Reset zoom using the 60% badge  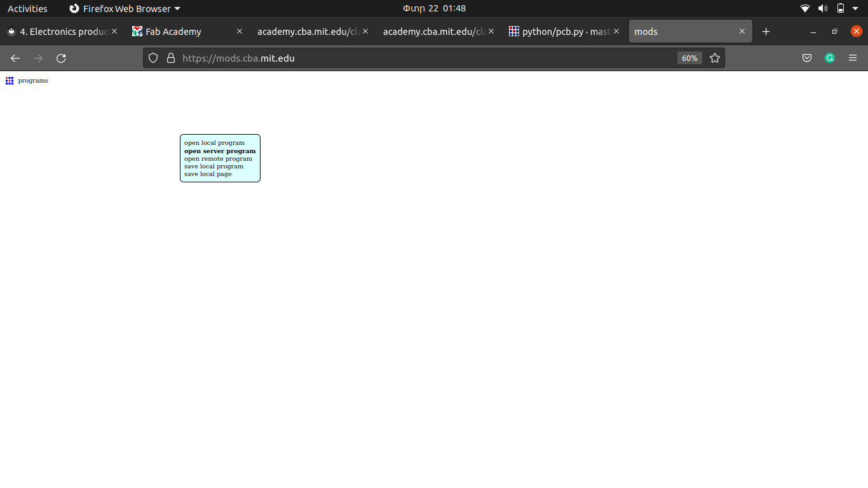689,58
